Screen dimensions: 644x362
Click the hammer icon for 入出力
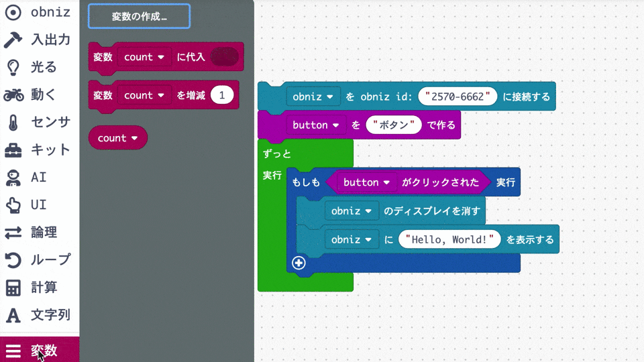(x=13, y=40)
